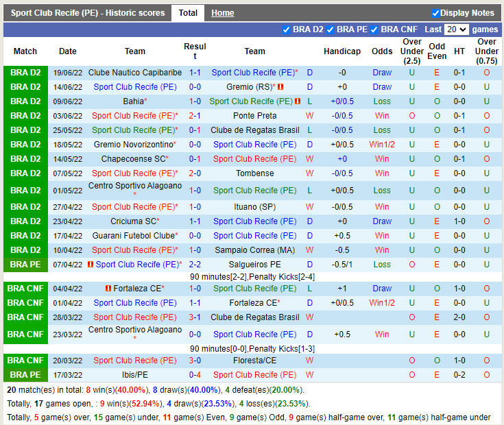Viewport: 504px width, 425px height.
Task: Click the BRA CNF league badge for 04/04/22
Action: coord(25,289)
